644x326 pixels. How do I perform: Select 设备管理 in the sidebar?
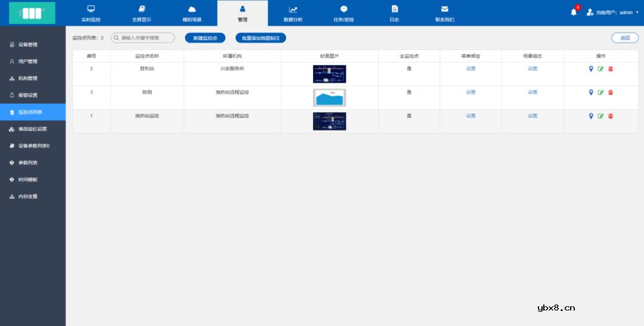[28, 45]
